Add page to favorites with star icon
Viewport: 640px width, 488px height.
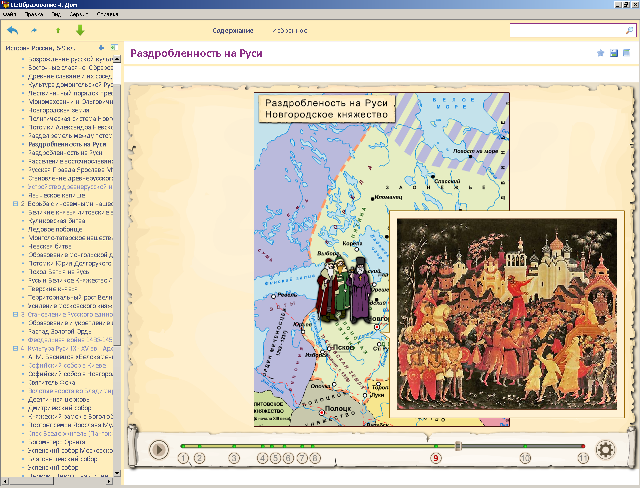point(600,53)
